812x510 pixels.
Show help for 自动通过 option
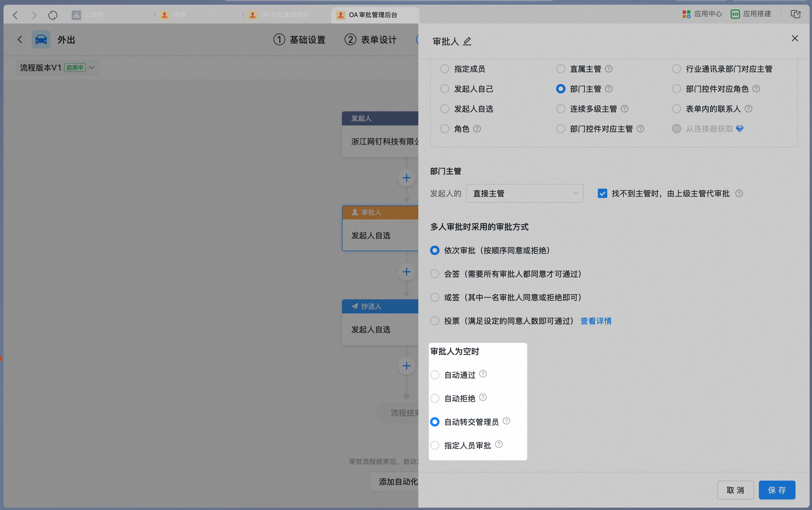483,374
